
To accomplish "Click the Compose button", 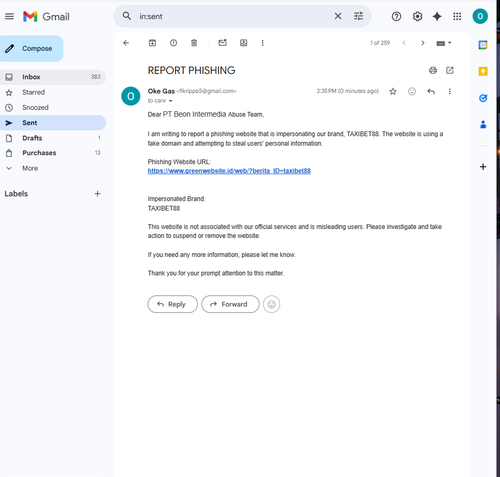I will (x=31, y=49).
